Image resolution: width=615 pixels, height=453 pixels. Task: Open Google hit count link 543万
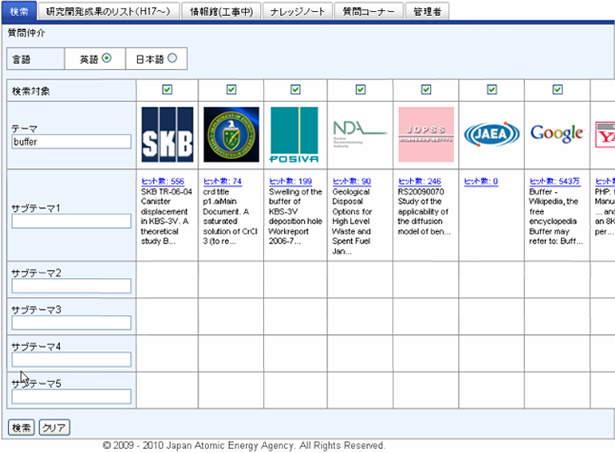point(555,181)
